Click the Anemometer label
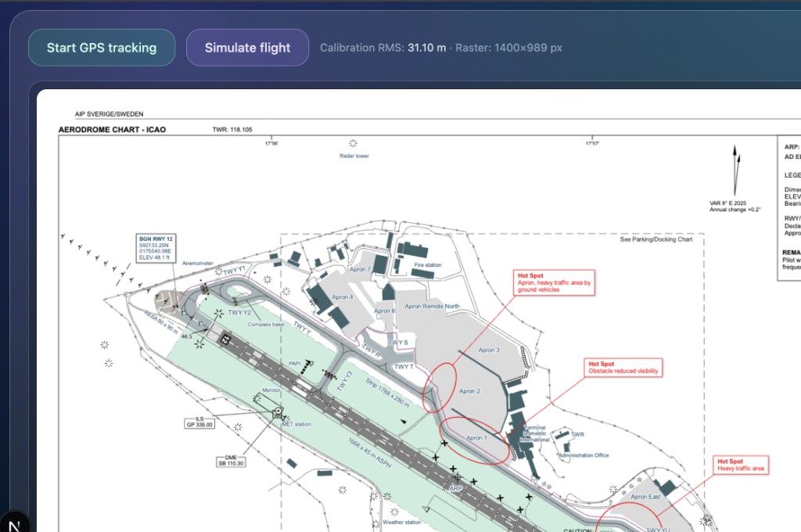Image resolution: width=801 pixels, height=532 pixels. point(198,263)
